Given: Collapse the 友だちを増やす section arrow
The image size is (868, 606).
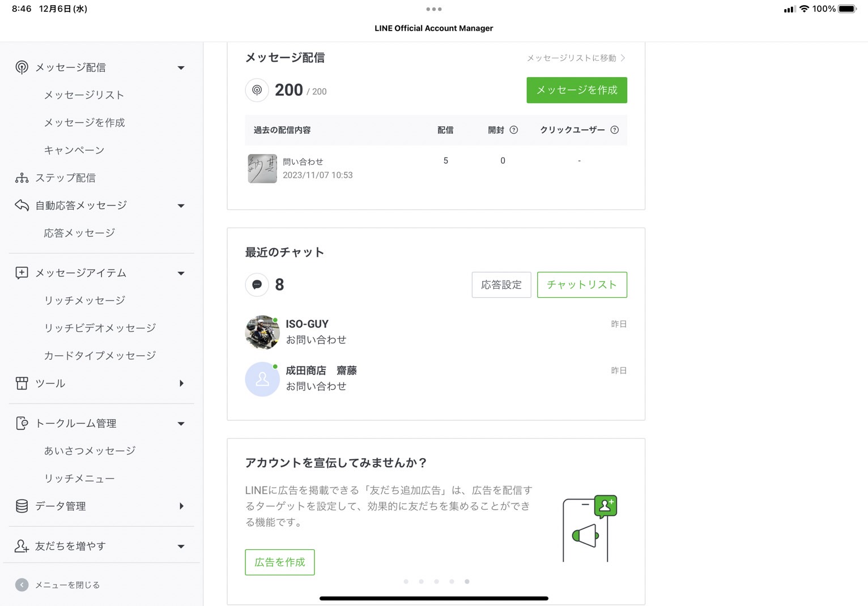Looking at the screenshot, I should pos(181,547).
